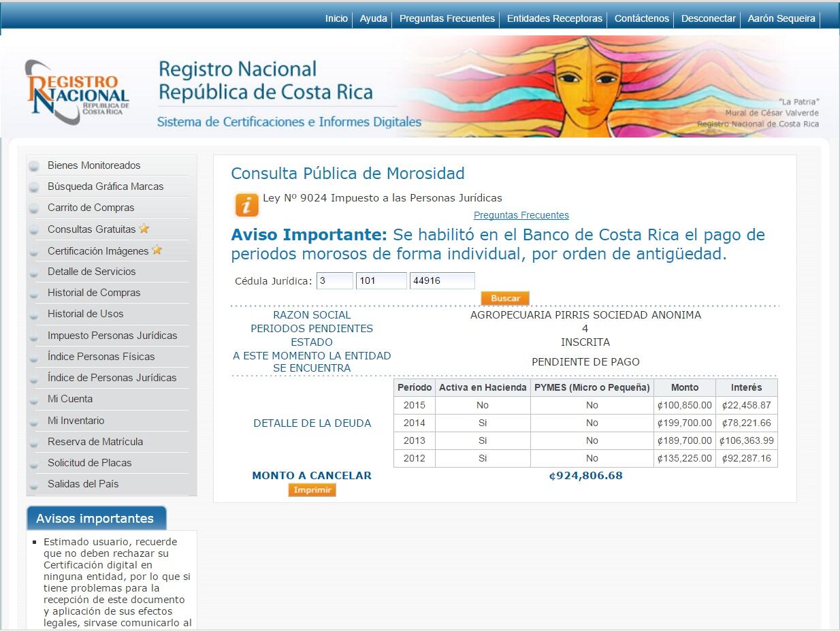Screen dimensions: 840x631
Task: Click the bullet icon beside Bienes Monitoreados
Action: tap(34, 167)
